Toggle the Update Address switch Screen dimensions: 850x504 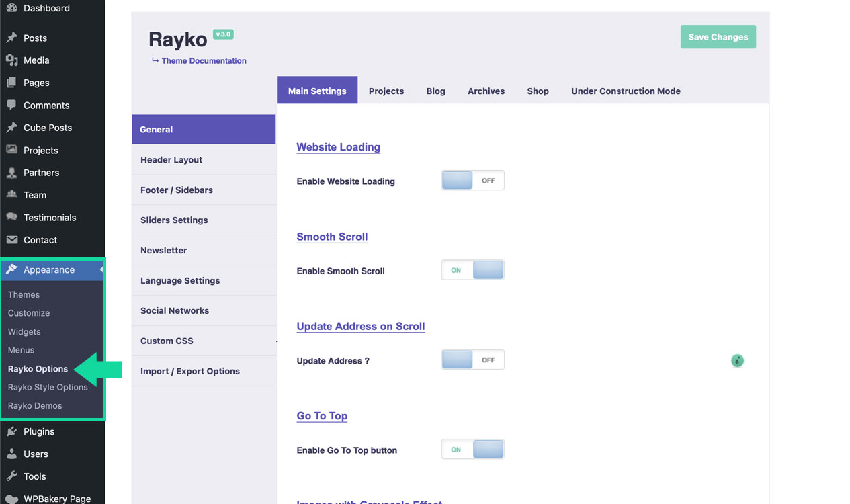tap(472, 360)
